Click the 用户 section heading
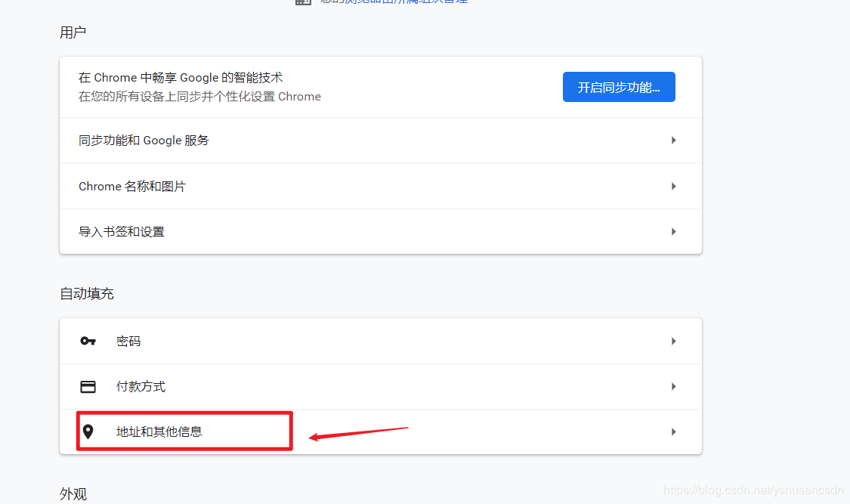The image size is (850, 504). click(73, 32)
